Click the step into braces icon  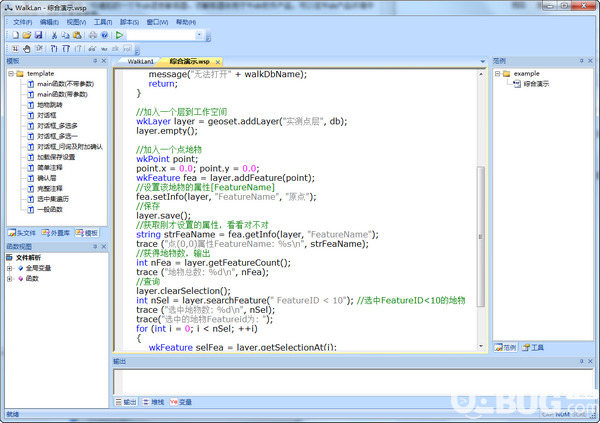click(x=54, y=49)
